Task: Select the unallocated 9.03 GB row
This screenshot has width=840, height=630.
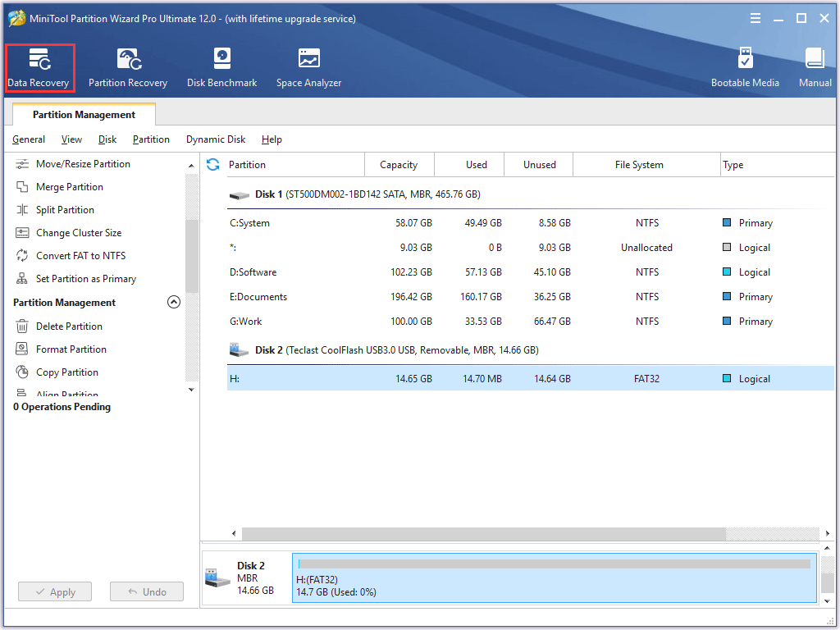Action: (531, 248)
